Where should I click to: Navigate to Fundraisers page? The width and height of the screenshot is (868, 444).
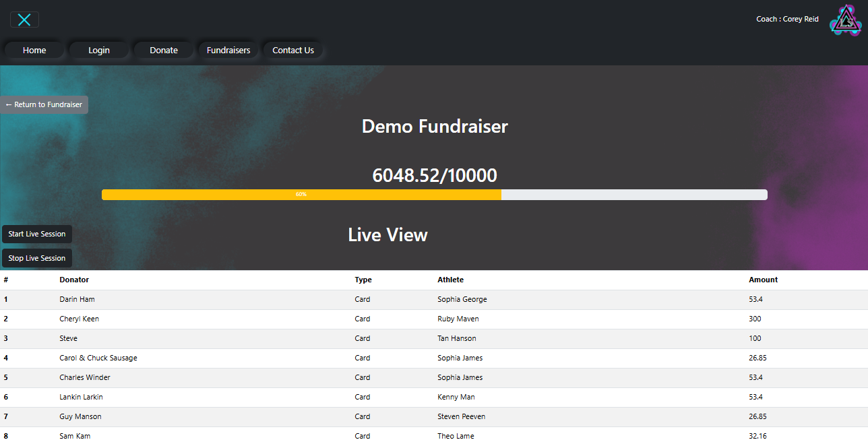[228, 51]
